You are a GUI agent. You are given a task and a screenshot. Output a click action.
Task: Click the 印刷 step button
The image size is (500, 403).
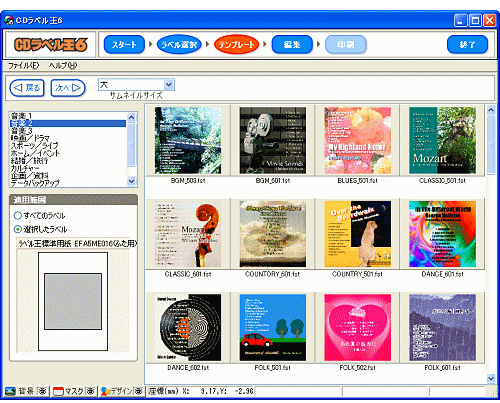click(x=346, y=44)
